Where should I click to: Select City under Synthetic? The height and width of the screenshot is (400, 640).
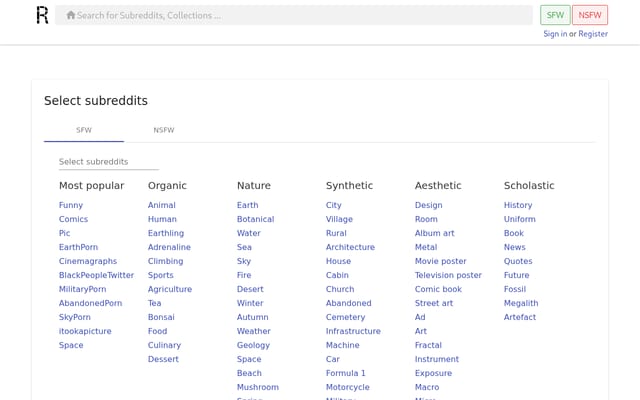click(x=333, y=205)
